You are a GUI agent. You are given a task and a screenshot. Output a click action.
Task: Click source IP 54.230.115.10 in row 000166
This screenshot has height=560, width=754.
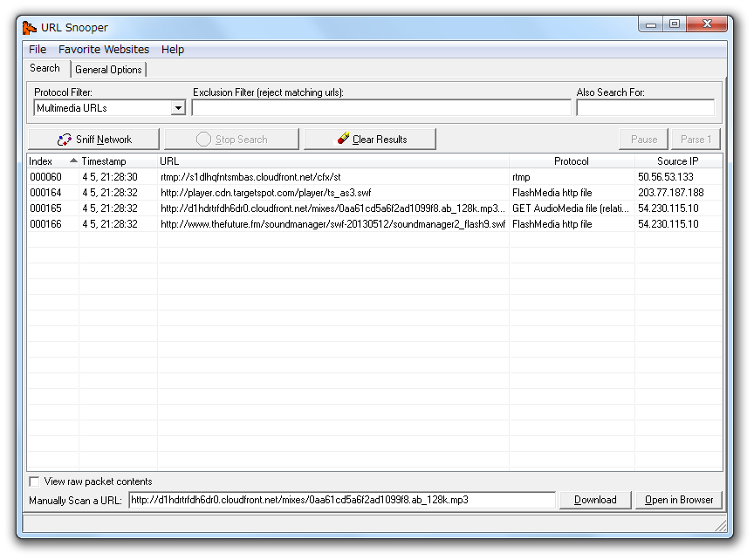coord(668,224)
